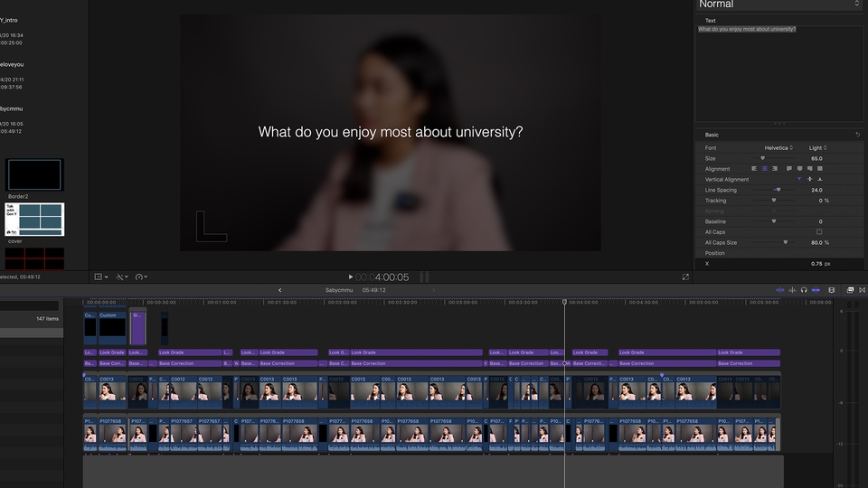Select the cover thumbnail

(x=34, y=220)
